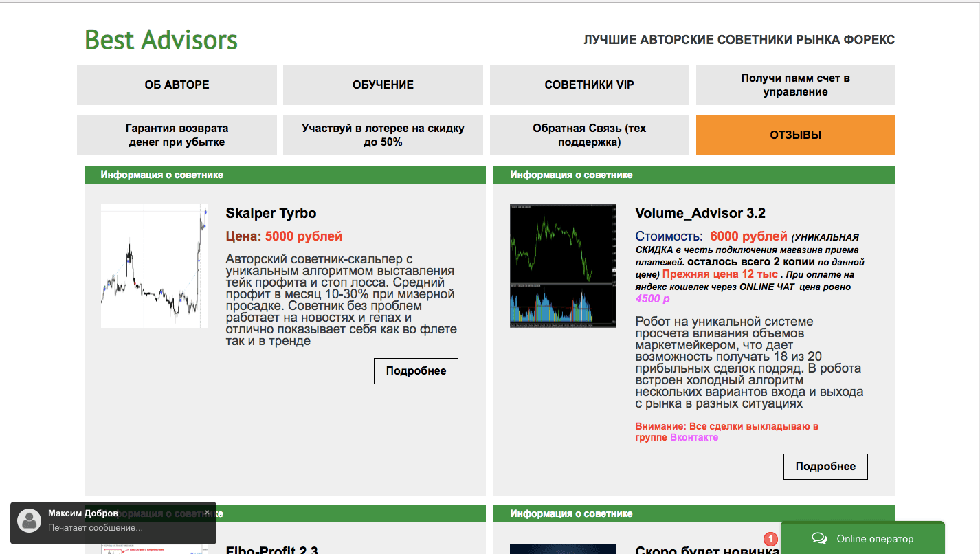
Task: Open the Volume_Advisor 3.2 title
Action: point(700,213)
